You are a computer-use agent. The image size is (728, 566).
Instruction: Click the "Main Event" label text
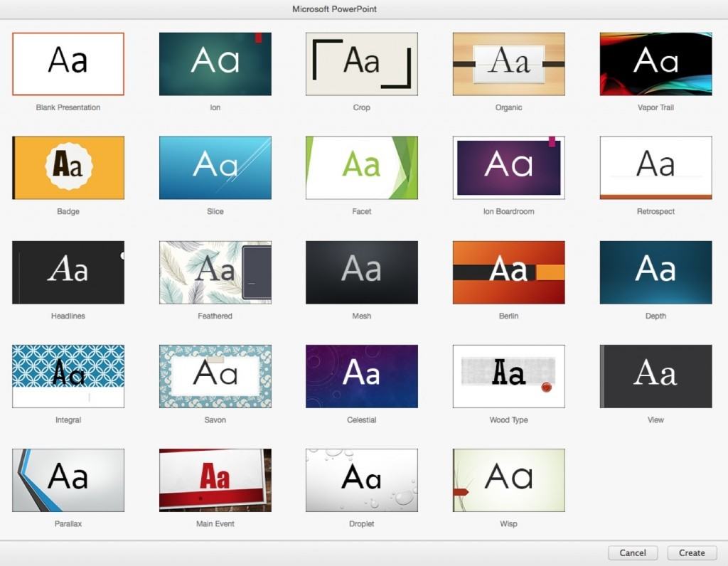tap(215, 524)
